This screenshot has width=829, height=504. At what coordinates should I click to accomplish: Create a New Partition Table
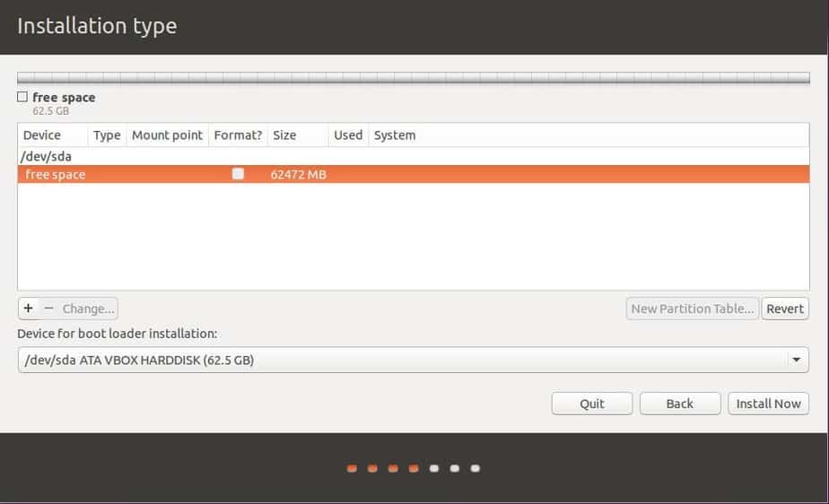pos(692,308)
